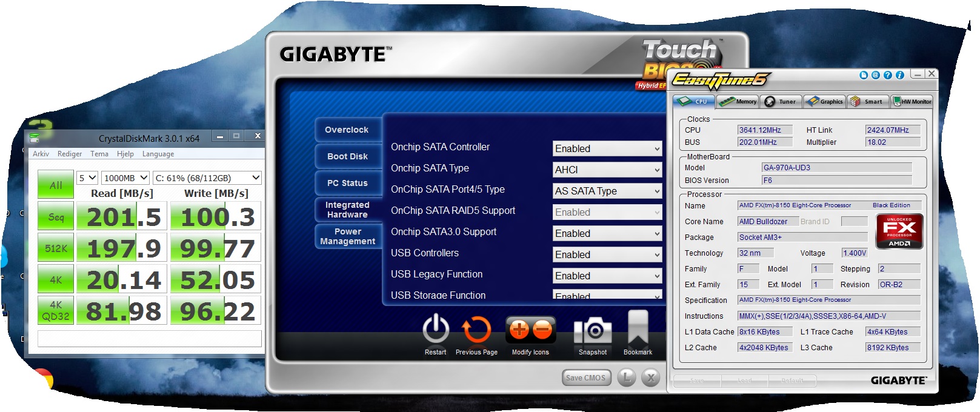Image resolution: width=980 pixels, height=412 pixels.
Task: Expand the Onchip SATA Controller dropdown
Action: (x=607, y=148)
